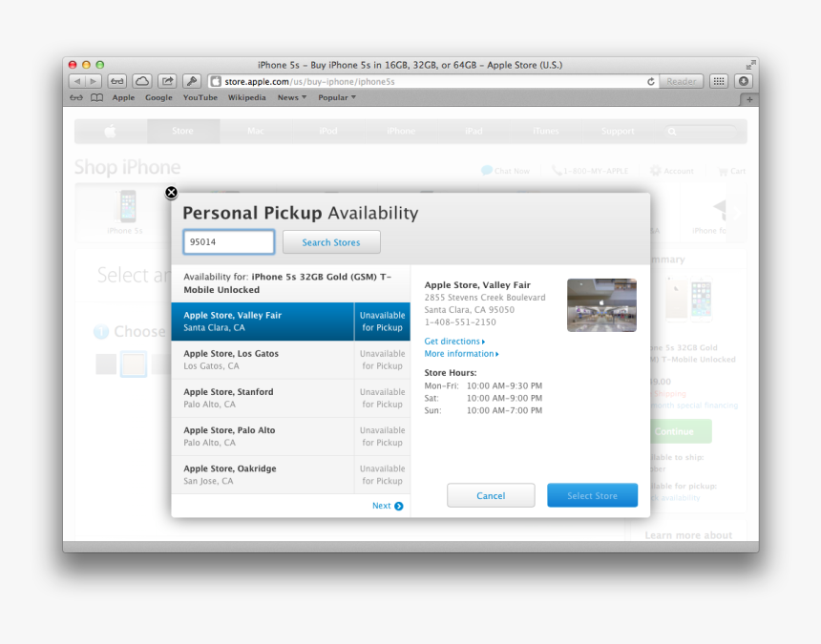821x644 pixels.
Task: Click the 1-800-MY-APPLE phone link
Action: 590,171
